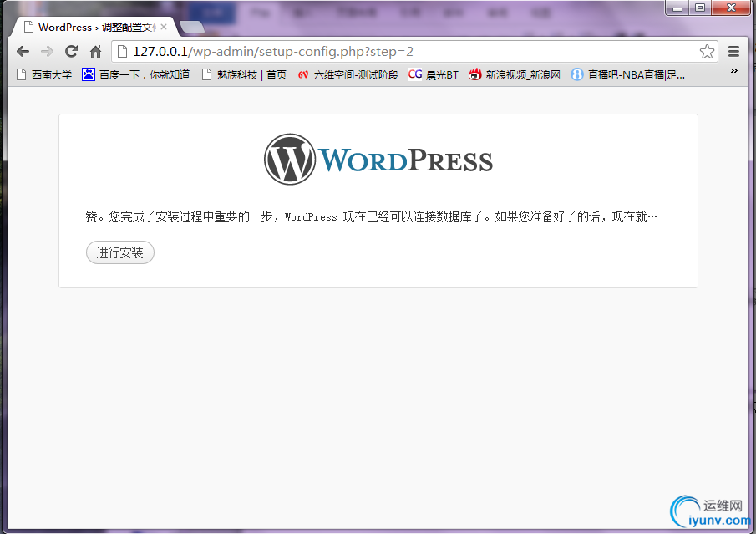Open the 新浪视频_新浪网 bookmark
The height and width of the screenshot is (534, 756).
click(515, 74)
